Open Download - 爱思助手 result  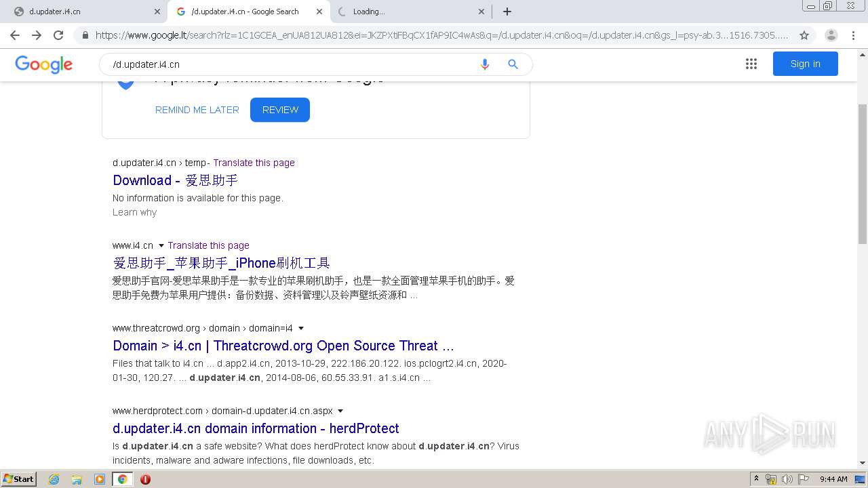pyautogui.click(x=175, y=180)
